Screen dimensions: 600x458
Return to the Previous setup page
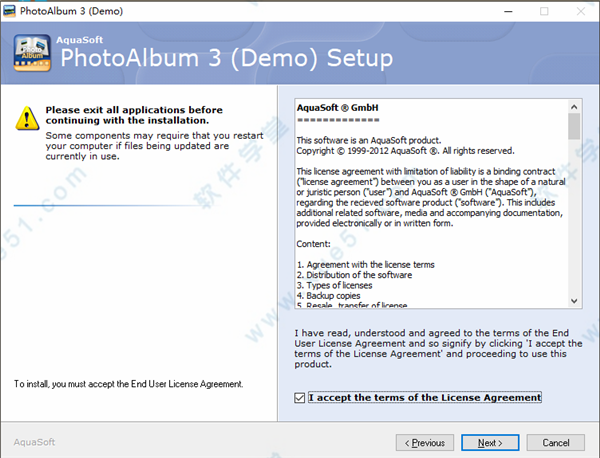[x=425, y=443]
